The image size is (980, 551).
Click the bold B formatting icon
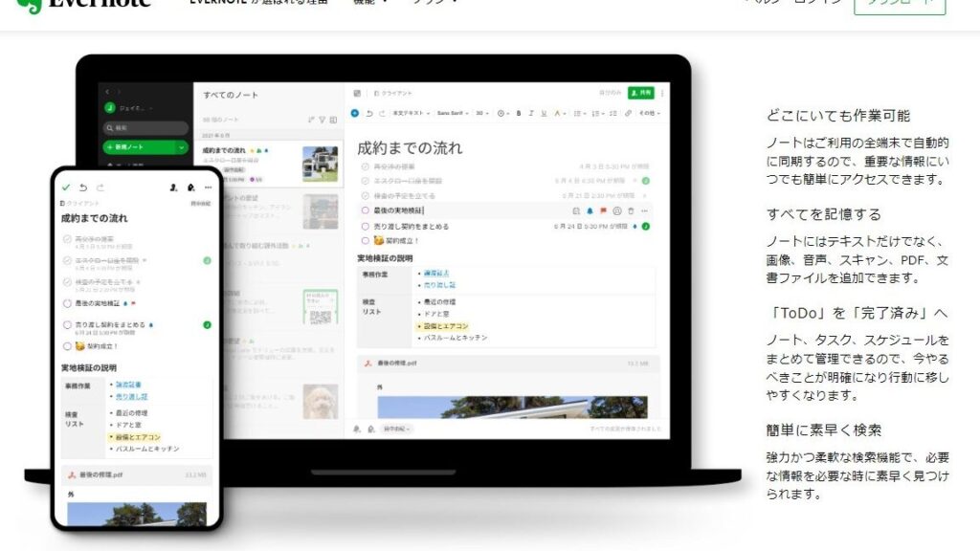click(x=519, y=113)
